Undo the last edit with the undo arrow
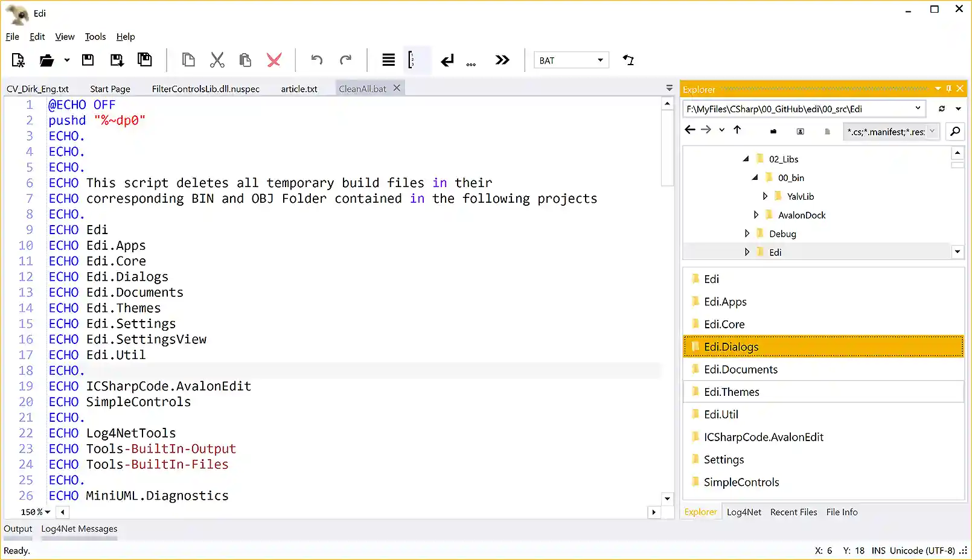 [x=316, y=60]
